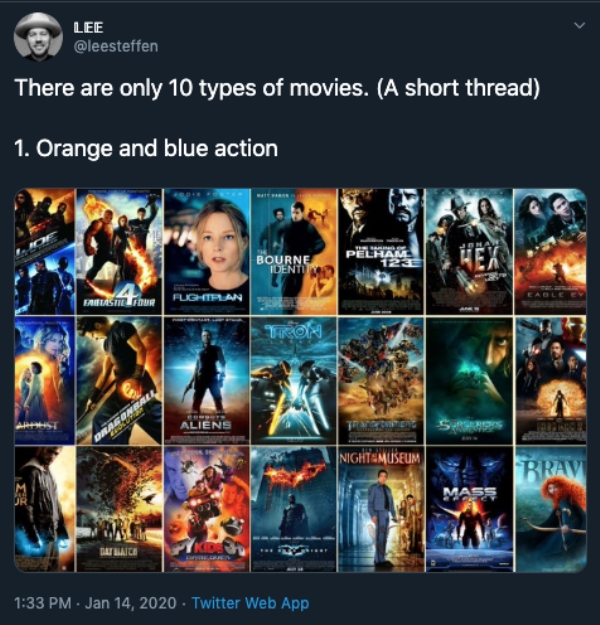Click the Mass Effect poster
600x625 pixels.
469,509
